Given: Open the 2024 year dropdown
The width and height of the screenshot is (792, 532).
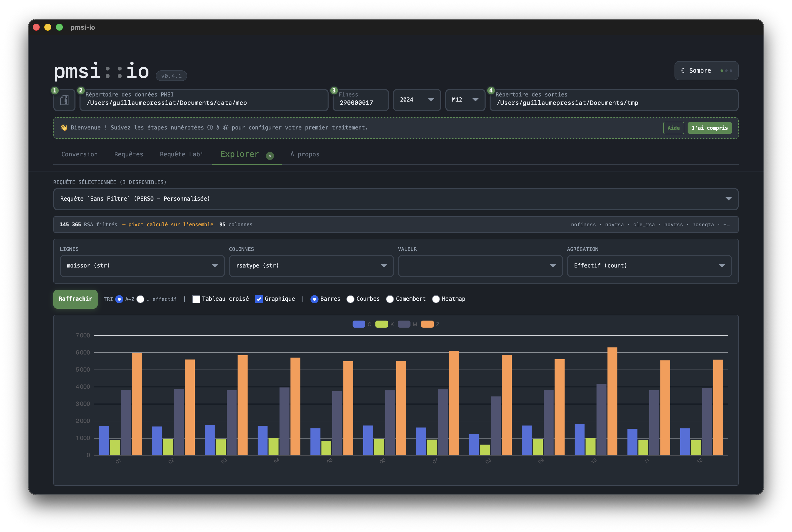Looking at the screenshot, I should (x=417, y=100).
